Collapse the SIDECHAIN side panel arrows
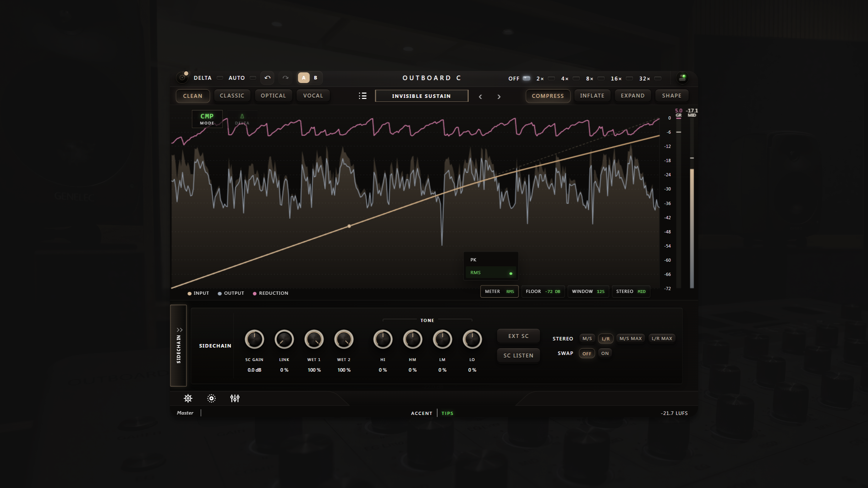This screenshot has width=868, height=488. 180,330
